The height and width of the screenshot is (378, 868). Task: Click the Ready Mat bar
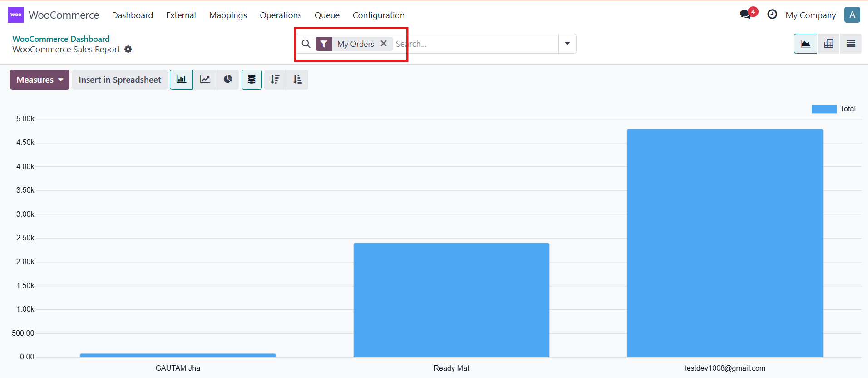[x=451, y=300]
